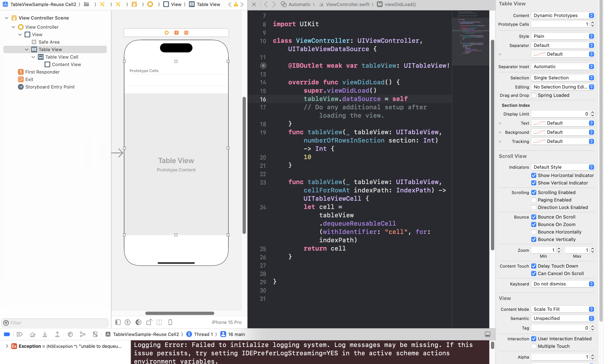Open the Background color swatch dropdown

click(563, 132)
